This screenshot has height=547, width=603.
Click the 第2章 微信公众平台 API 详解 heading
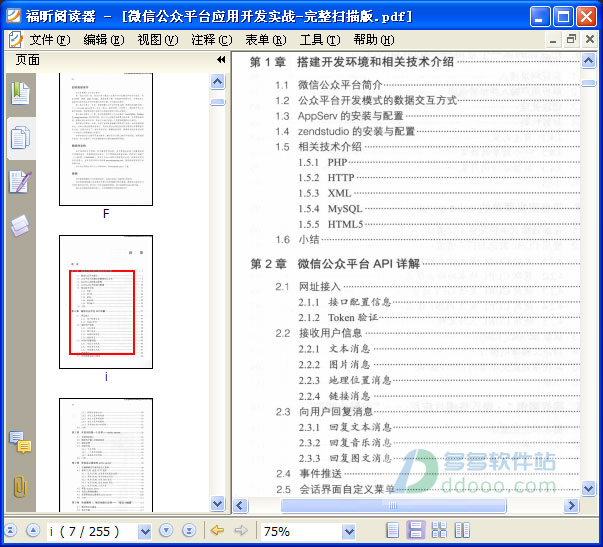pyautogui.click(x=335, y=264)
